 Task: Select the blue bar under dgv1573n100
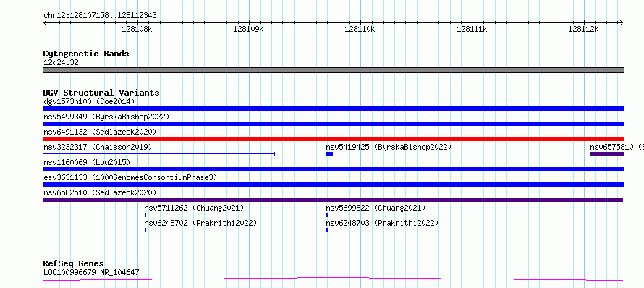point(333,109)
